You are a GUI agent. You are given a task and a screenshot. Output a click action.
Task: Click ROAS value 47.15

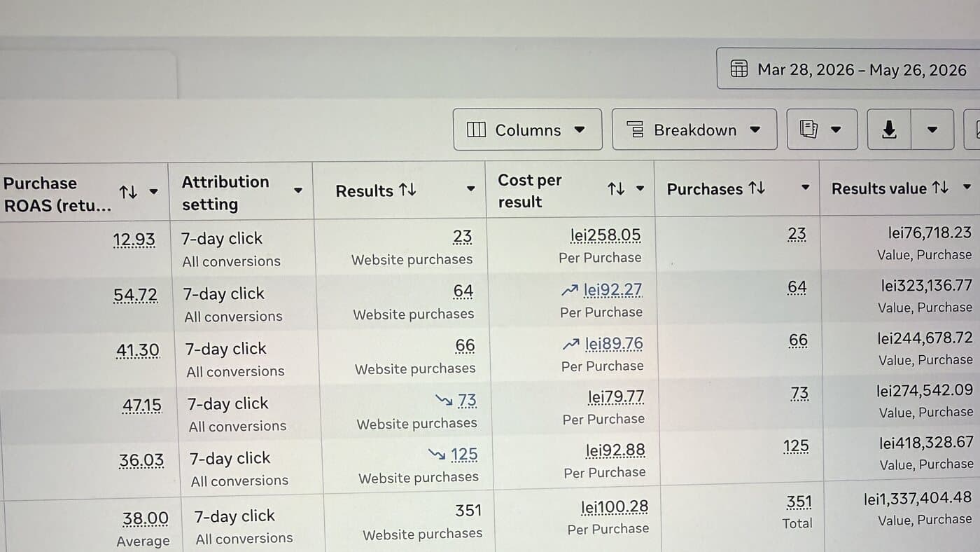141,406
